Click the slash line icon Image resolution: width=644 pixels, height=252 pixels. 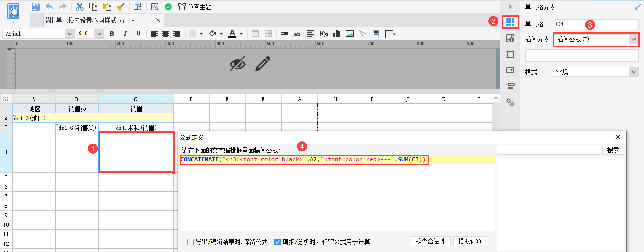click(x=362, y=34)
